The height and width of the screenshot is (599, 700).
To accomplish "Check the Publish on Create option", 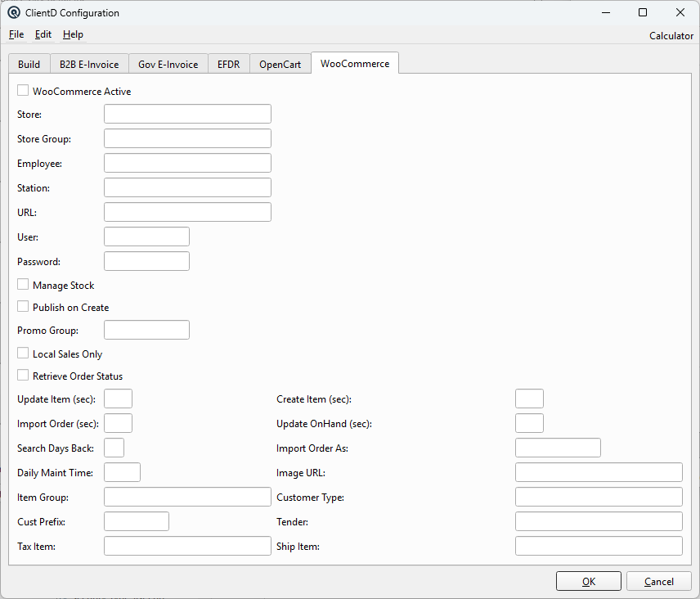I will click(x=23, y=306).
